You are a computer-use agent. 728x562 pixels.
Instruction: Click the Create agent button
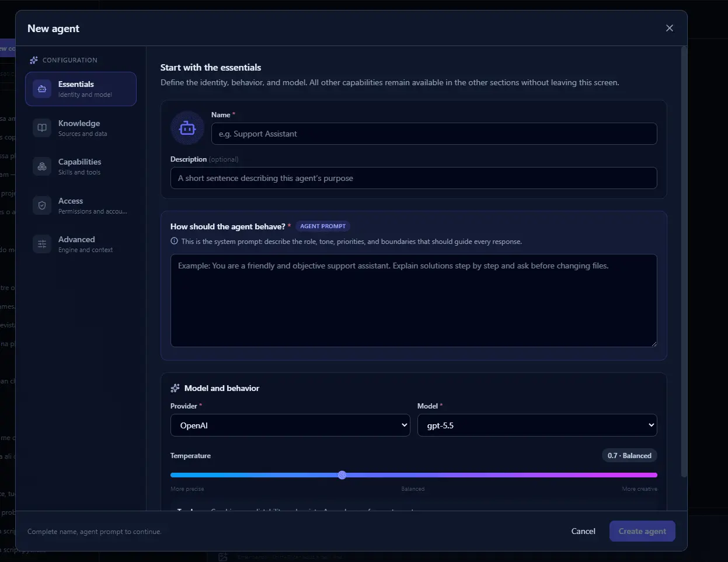pyautogui.click(x=642, y=531)
